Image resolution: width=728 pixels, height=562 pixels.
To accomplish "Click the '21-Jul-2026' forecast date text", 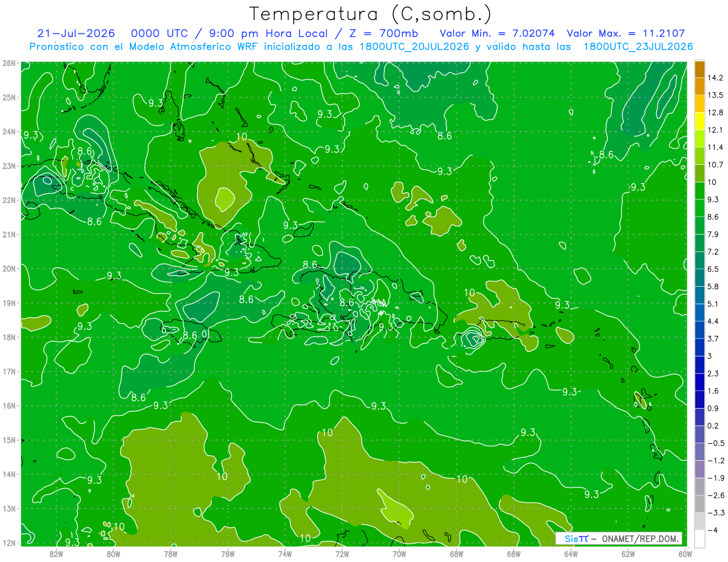I will 76,33.
